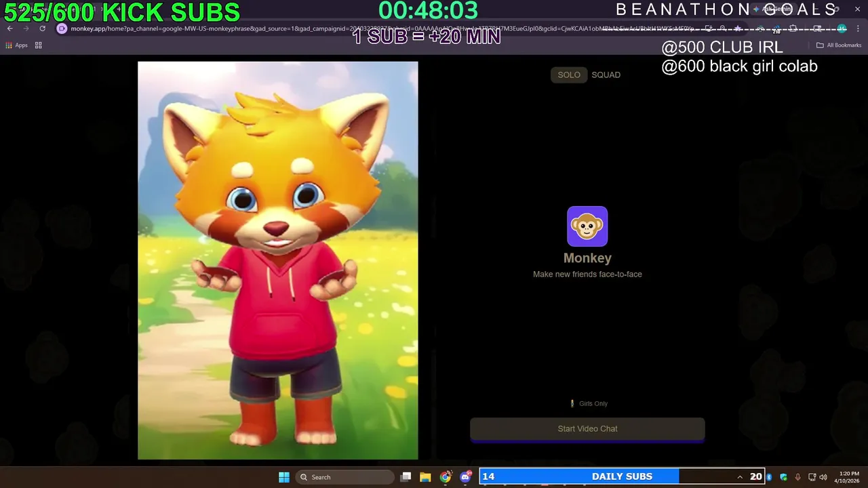This screenshot has height=488, width=868.
Task: Switch to SQUAD mode
Action: coord(606,75)
